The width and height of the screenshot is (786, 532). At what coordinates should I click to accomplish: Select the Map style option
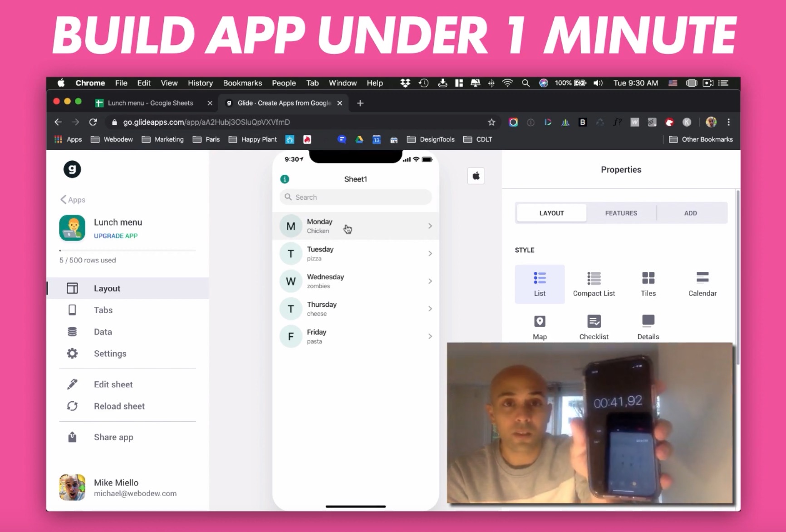click(540, 326)
